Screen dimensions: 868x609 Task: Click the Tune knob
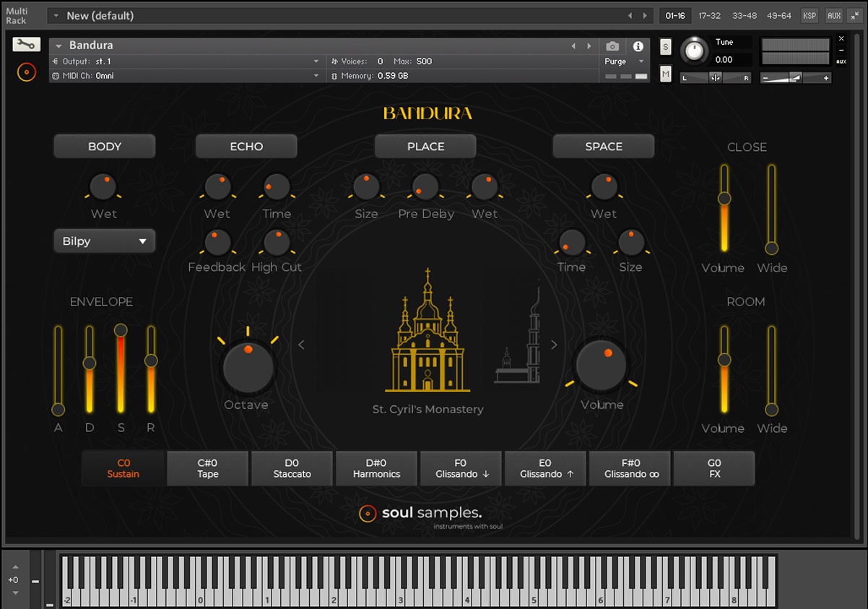tap(695, 51)
